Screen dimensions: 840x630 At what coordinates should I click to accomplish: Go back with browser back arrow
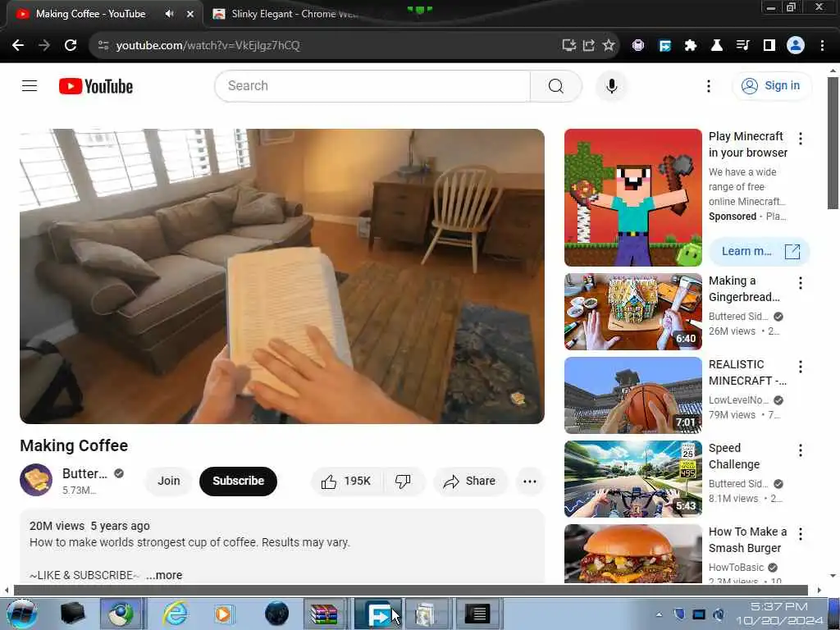pos(18,46)
